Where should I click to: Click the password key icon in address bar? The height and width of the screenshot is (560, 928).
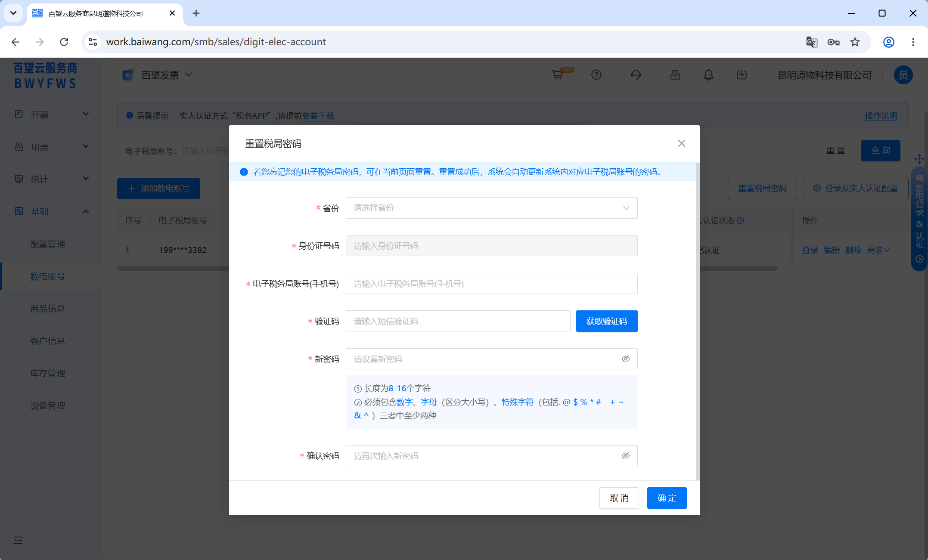[833, 42]
